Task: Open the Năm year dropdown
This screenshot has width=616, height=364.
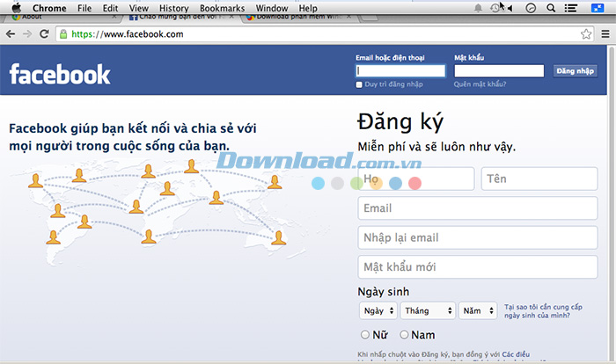Action: (478, 310)
